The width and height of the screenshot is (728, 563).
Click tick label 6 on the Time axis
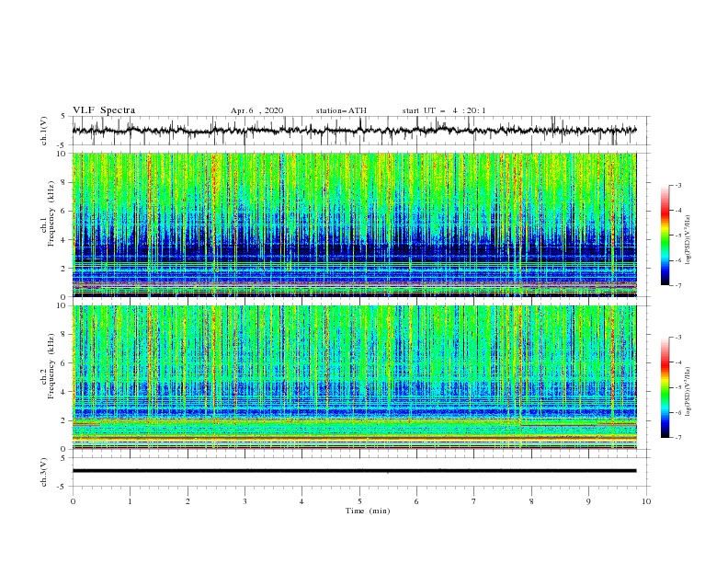[x=416, y=501]
